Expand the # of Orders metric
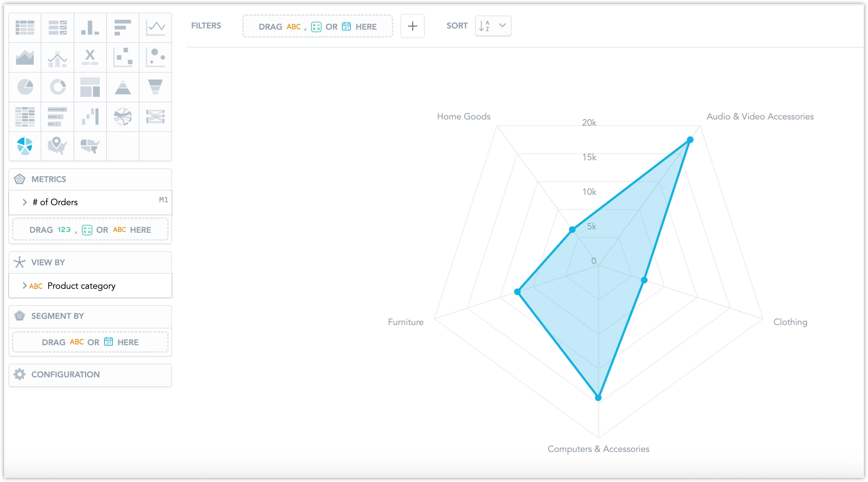Viewport: 868px width, 482px height. point(25,202)
